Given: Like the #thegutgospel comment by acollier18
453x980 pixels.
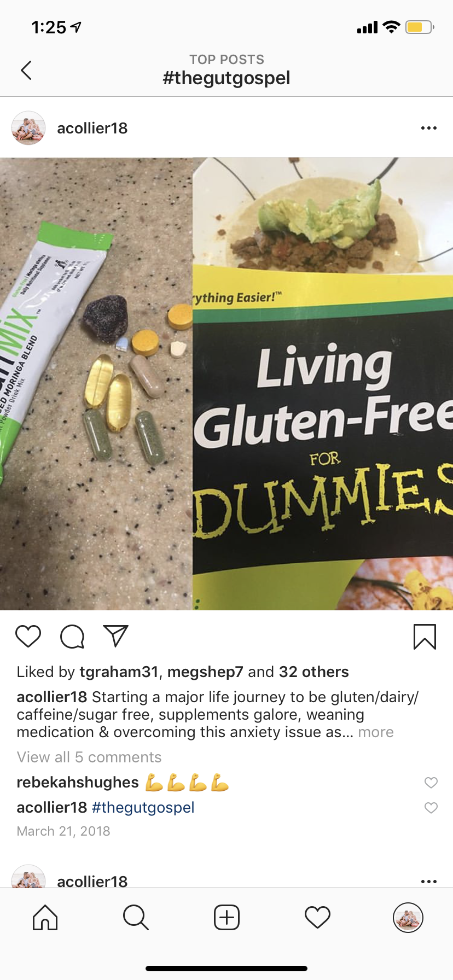Looking at the screenshot, I should pyautogui.click(x=431, y=808).
